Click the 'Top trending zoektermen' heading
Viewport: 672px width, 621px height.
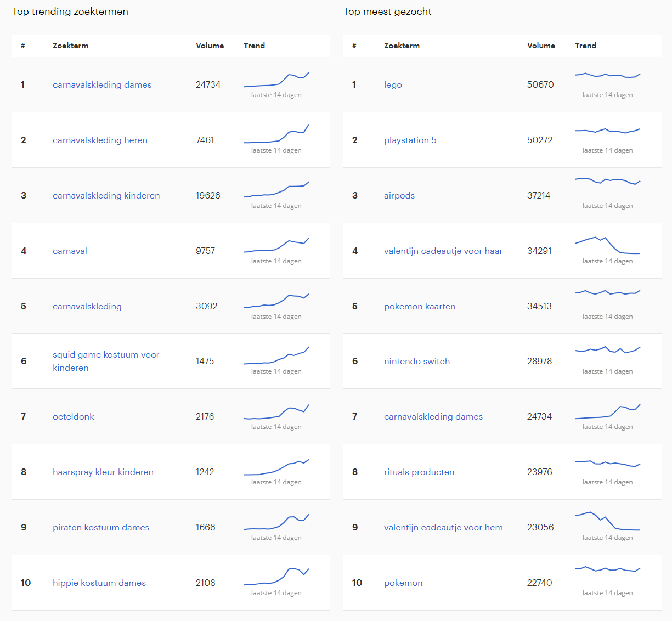pyautogui.click(x=70, y=12)
